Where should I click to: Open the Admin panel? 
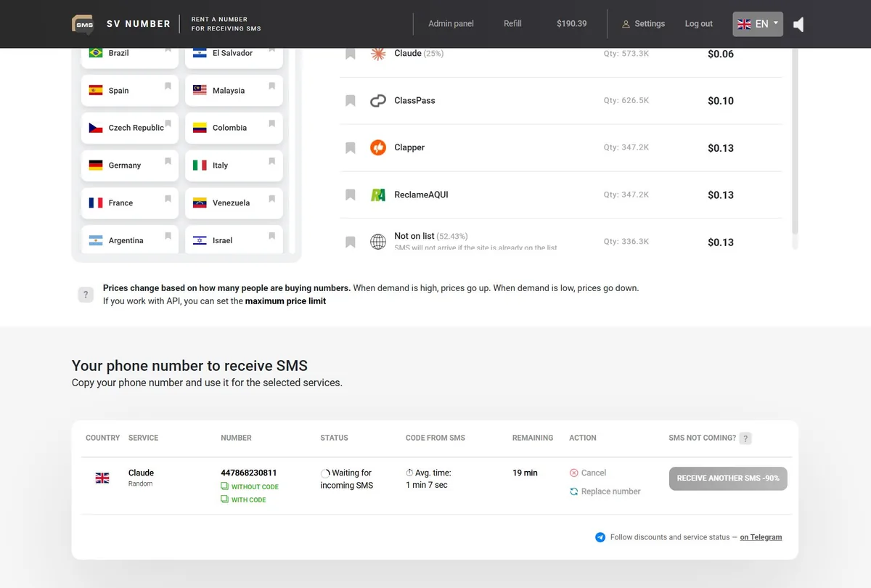click(x=451, y=23)
